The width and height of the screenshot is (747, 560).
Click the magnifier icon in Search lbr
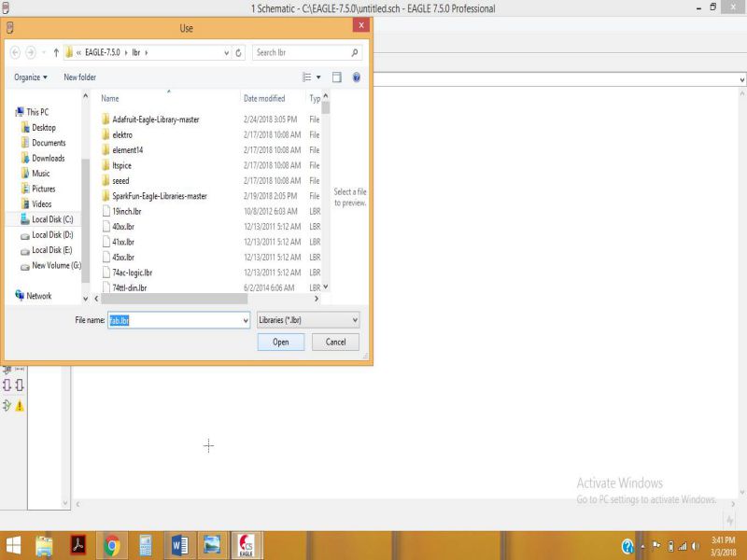point(355,52)
